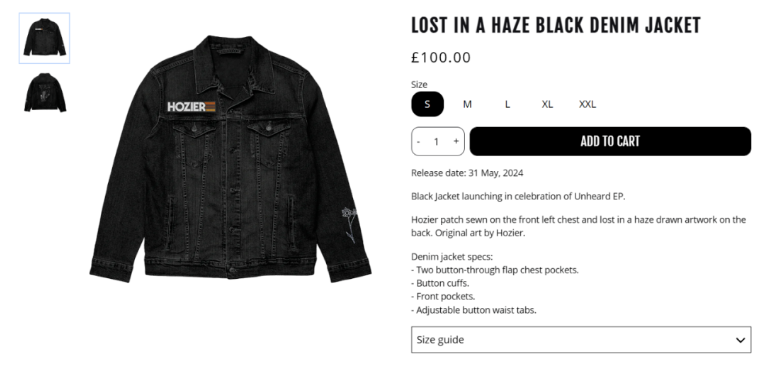The image size is (764, 375).
Task: Click the Denim jacket specs heading
Action: click(452, 257)
